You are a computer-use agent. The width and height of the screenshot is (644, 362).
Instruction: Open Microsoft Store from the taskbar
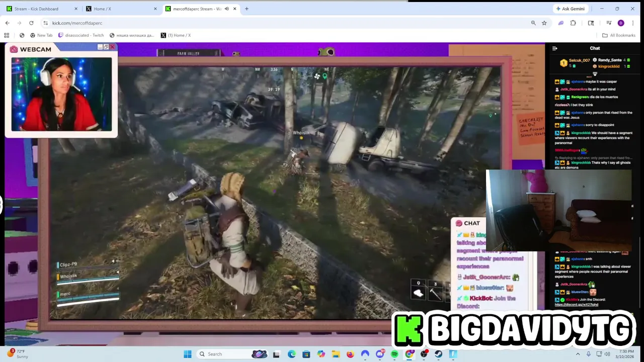pyautogui.click(x=306, y=354)
